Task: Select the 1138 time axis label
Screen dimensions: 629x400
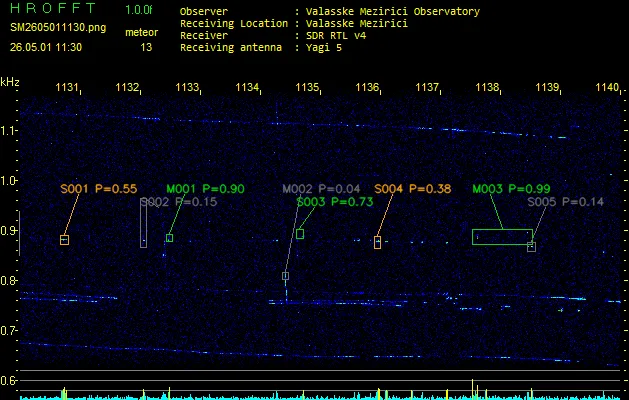Action: coord(487,87)
